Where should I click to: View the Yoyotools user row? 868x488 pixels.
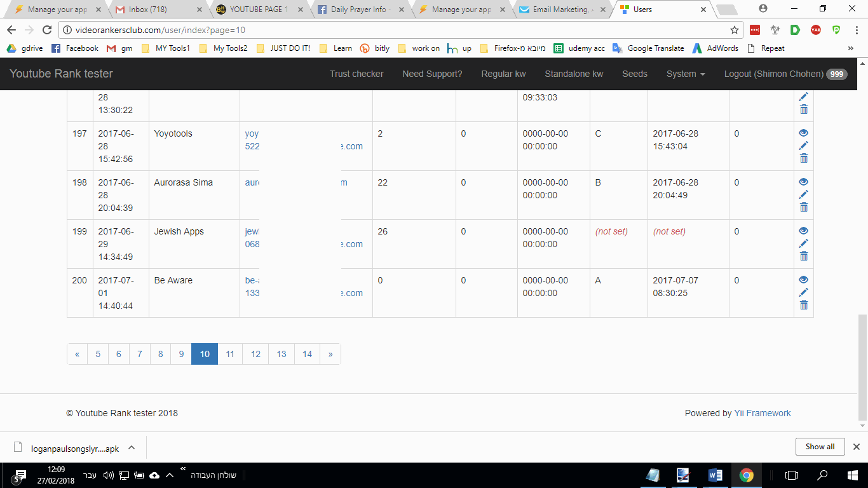click(x=803, y=133)
